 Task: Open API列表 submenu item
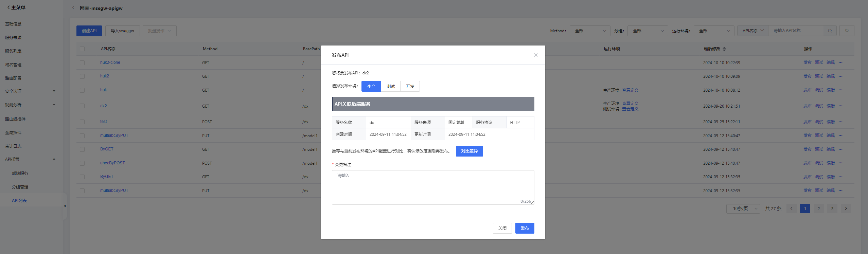[19, 200]
